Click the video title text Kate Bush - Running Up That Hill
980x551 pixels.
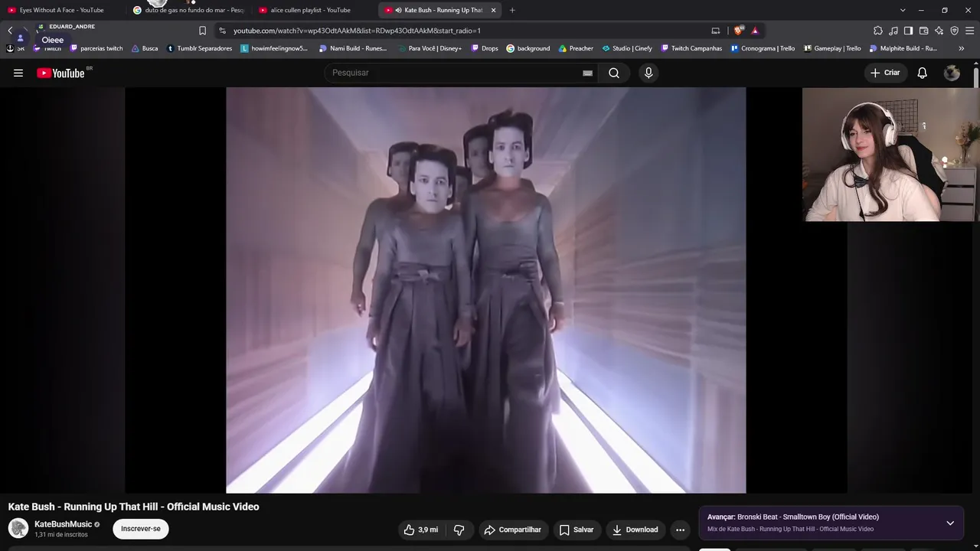[134, 507]
